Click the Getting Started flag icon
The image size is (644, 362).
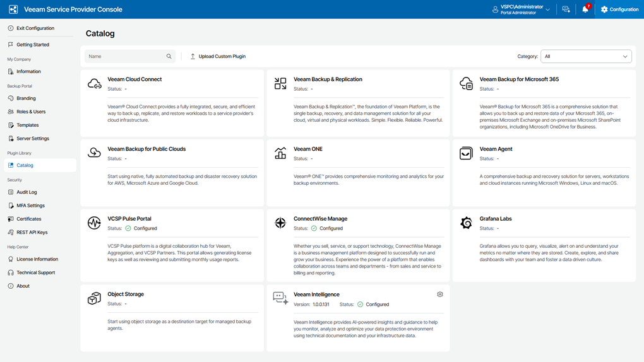[x=11, y=44]
